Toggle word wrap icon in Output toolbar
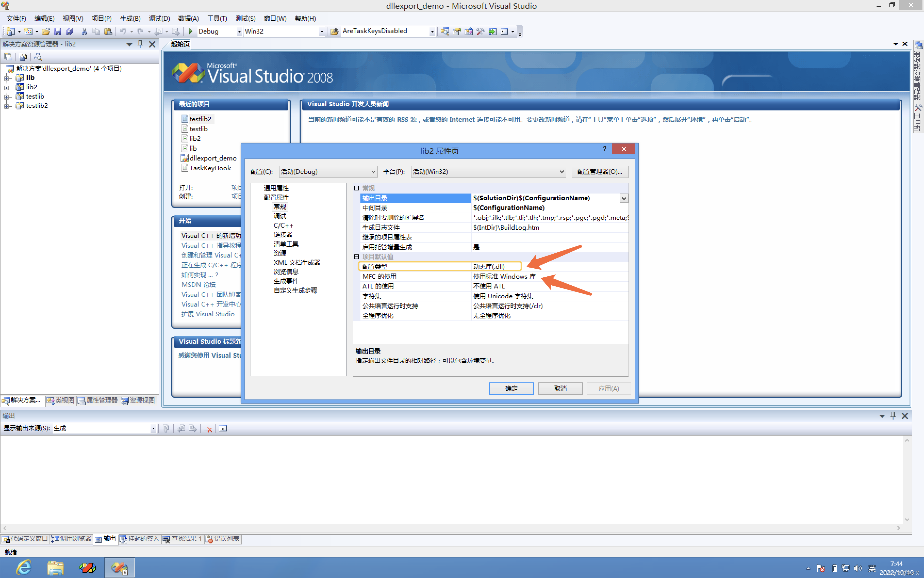Image resolution: width=924 pixels, height=578 pixels. [x=223, y=429]
